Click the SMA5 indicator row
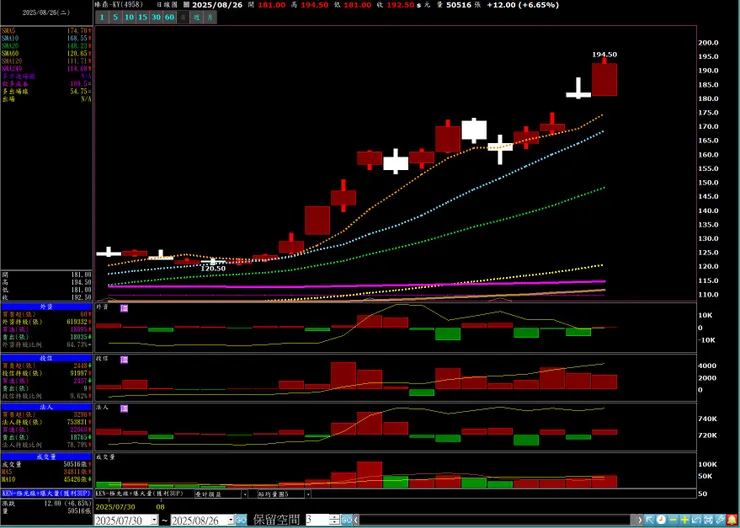Image resolution: width=740 pixels, height=528 pixels. pyautogui.click(x=46, y=30)
